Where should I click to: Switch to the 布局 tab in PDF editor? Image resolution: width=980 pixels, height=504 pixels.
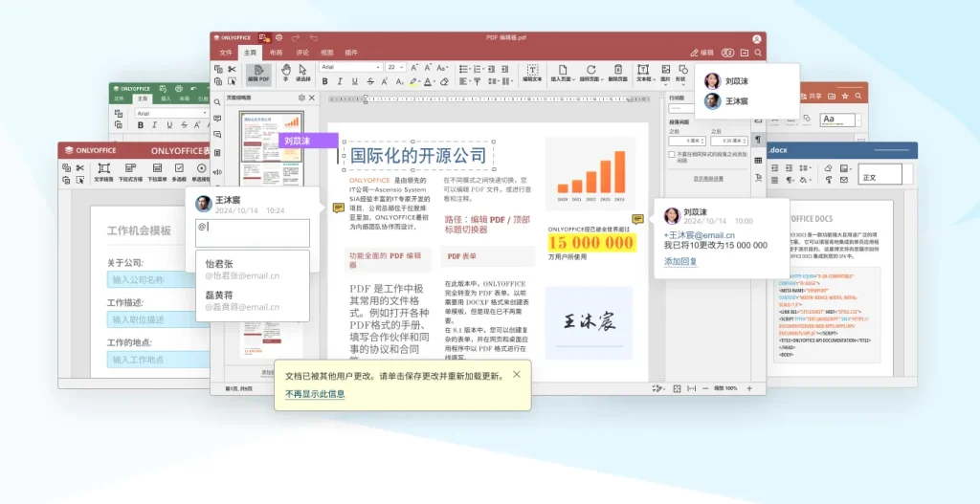276,54
